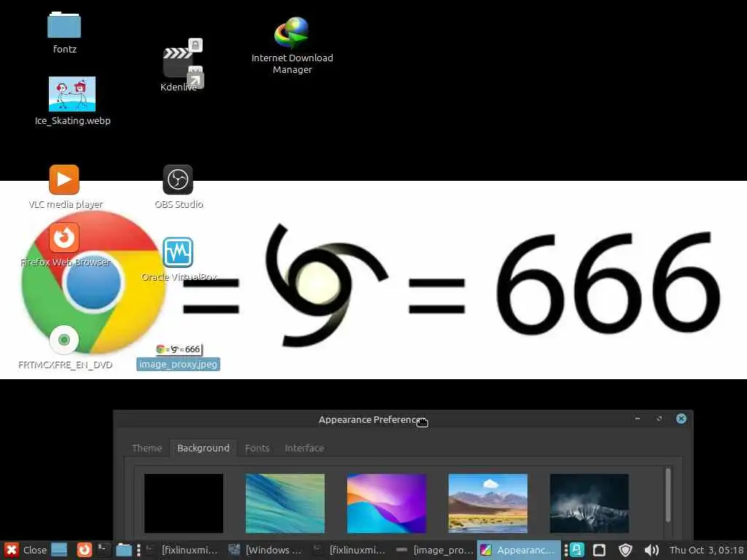Image resolution: width=747 pixels, height=560 pixels.
Task: Switch to first fixlinuxmi... taskbar window
Action: tap(182, 550)
